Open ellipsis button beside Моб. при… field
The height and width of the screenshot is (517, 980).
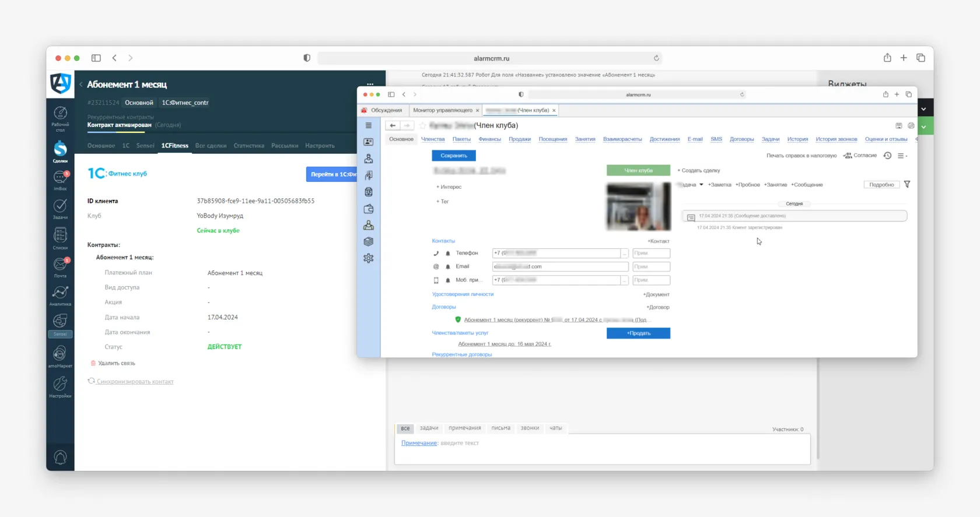tap(624, 280)
